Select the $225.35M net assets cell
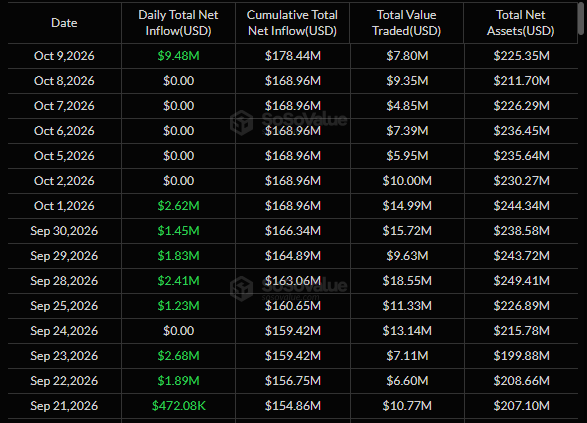 click(521, 56)
